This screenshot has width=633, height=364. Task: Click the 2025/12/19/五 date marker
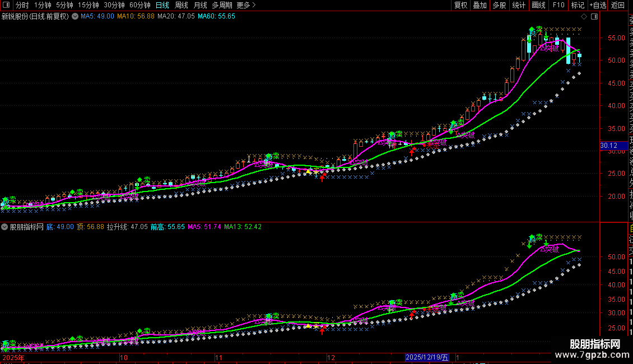pos(427,357)
